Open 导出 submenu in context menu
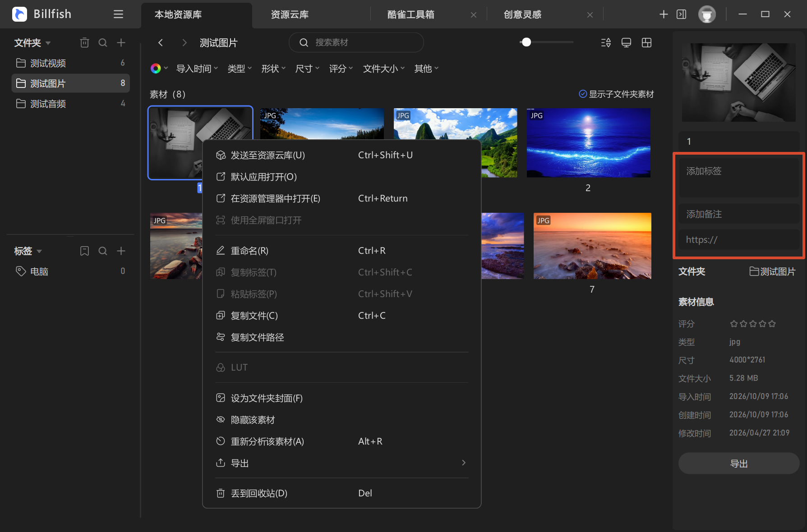 pos(342,463)
